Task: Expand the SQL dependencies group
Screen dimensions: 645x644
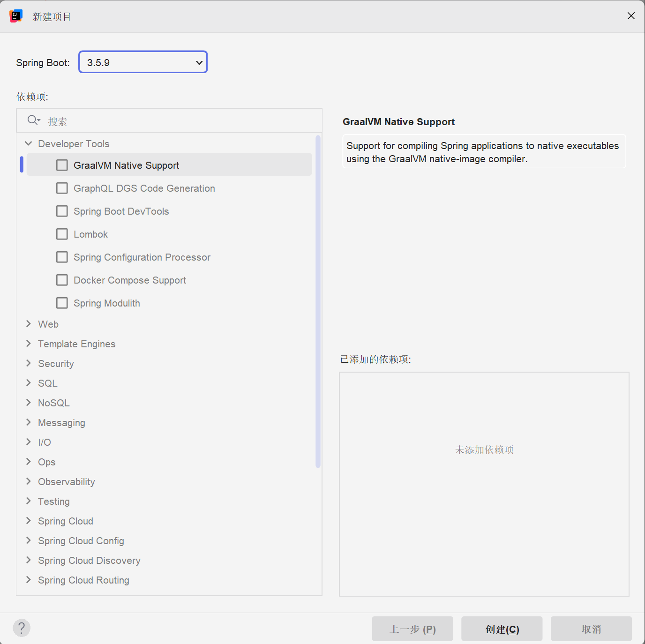Action: click(29, 383)
